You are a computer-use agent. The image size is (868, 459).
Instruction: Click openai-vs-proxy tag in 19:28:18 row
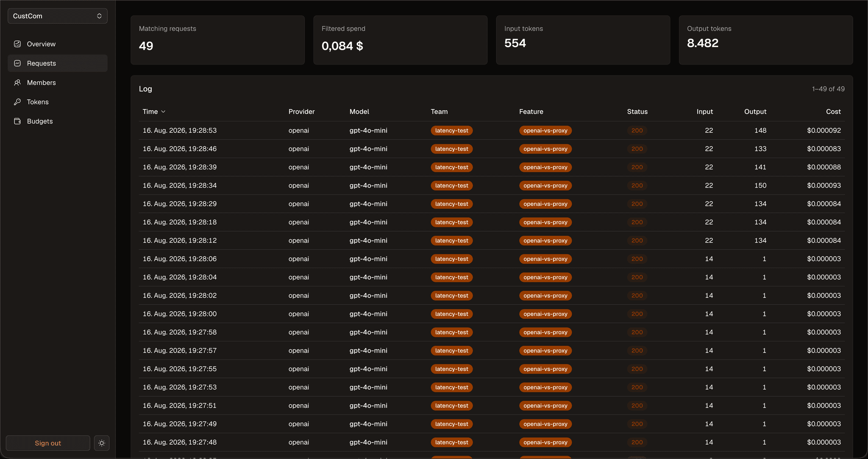pos(545,222)
